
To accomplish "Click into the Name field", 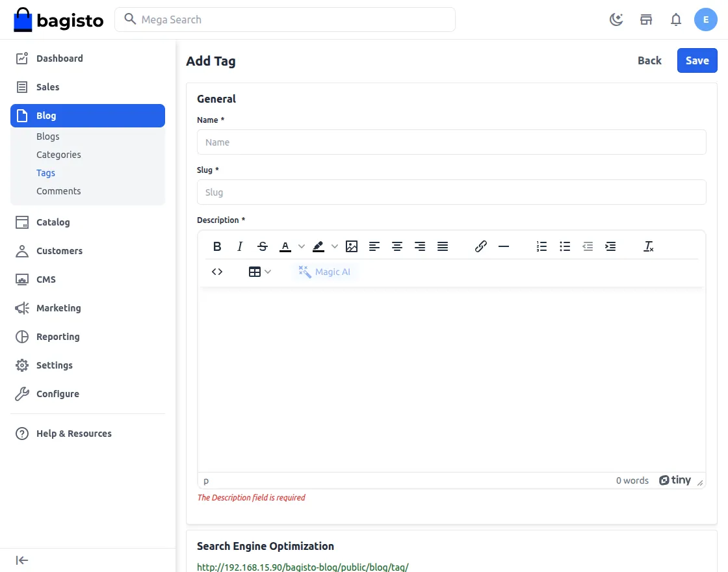I will tap(451, 142).
